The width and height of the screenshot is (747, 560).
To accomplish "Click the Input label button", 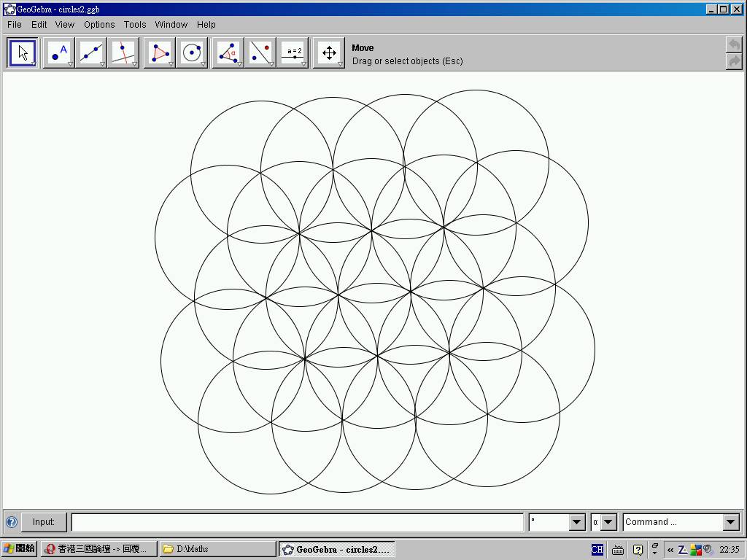I will tap(43, 522).
